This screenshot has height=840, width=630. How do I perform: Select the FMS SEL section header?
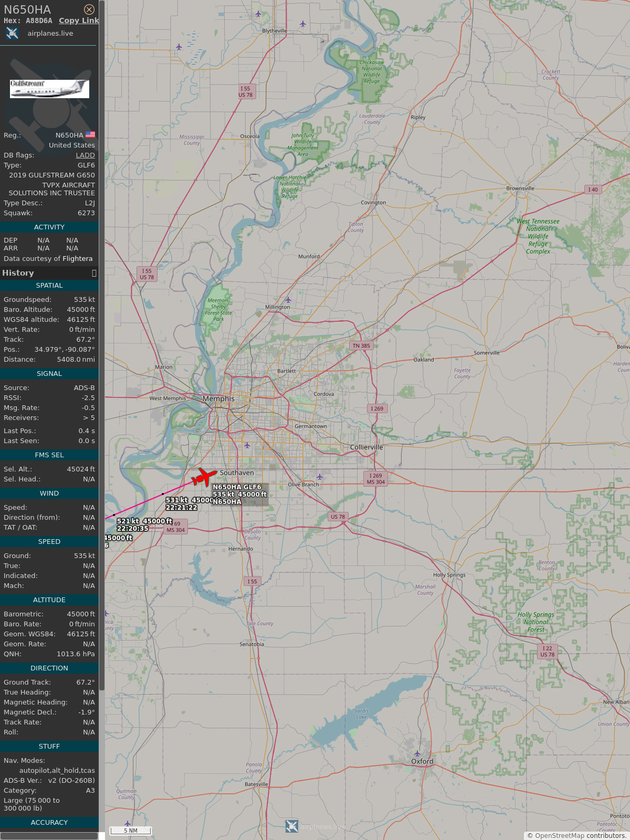(x=49, y=455)
